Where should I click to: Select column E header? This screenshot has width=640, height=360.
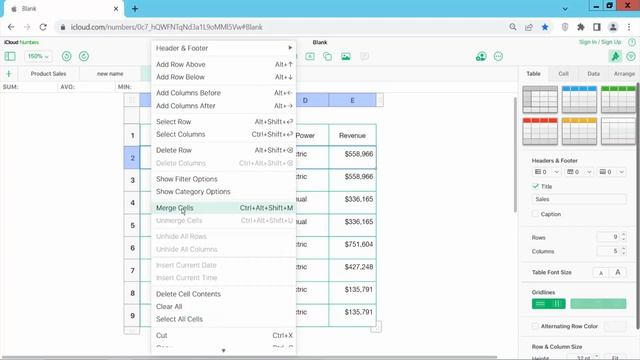pyautogui.click(x=352, y=100)
